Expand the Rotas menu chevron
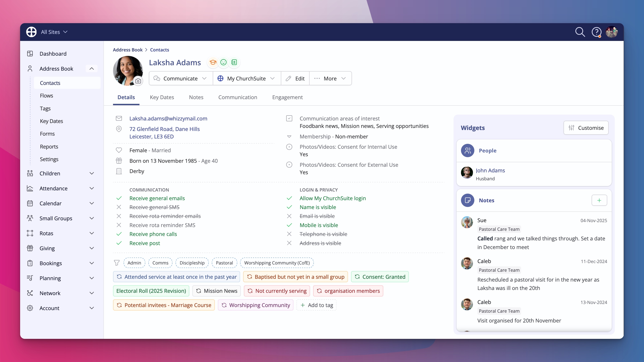The height and width of the screenshot is (362, 644). click(x=92, y=233)
